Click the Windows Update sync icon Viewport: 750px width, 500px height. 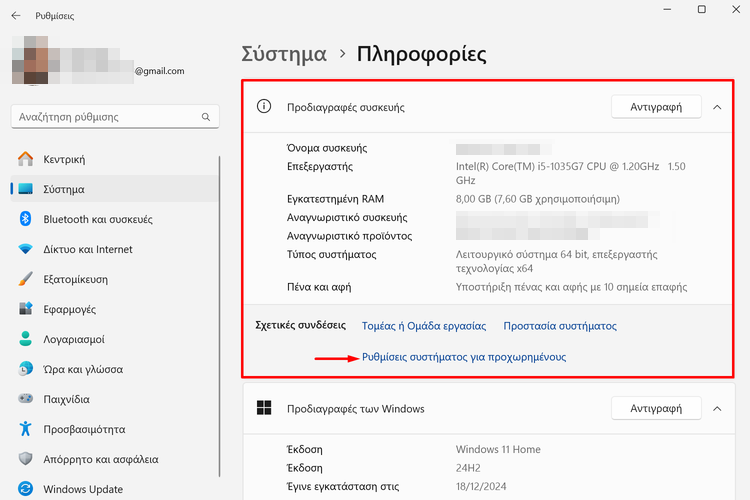click(25, 489)
